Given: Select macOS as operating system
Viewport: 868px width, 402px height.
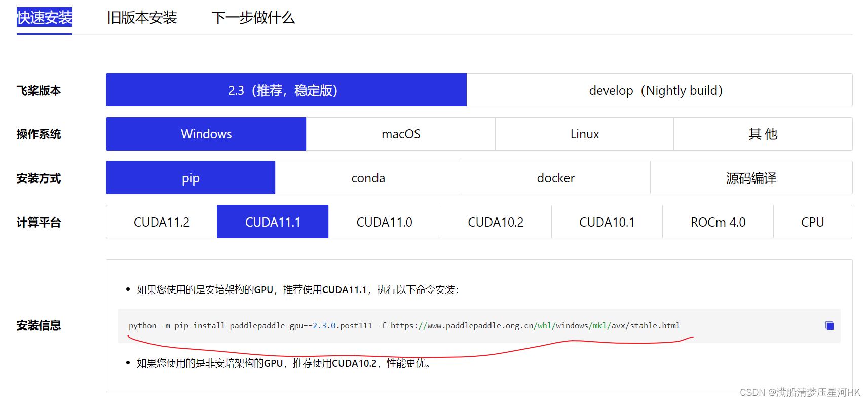Looking at the screenshot, I should [401, 134].
